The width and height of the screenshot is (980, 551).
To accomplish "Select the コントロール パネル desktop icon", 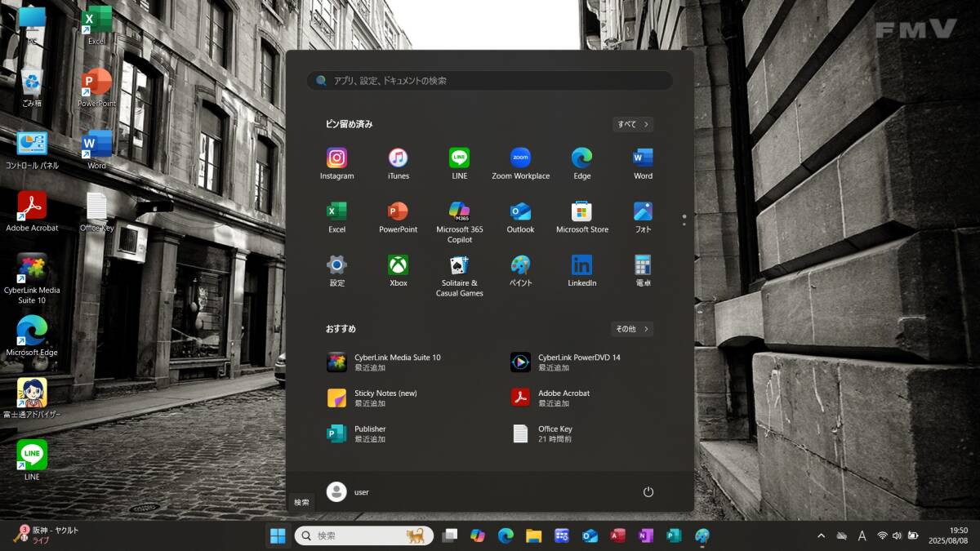I will click(32, 150).
